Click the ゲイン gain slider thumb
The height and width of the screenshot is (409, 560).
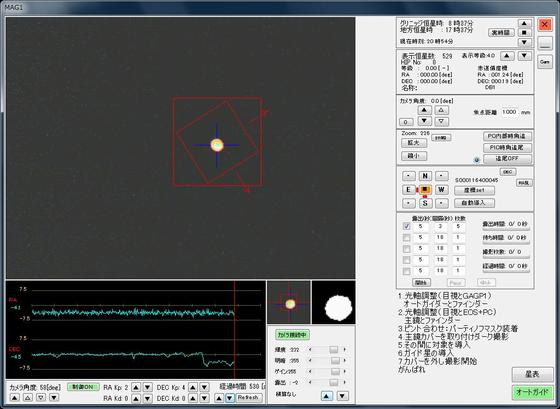(335, 372)
